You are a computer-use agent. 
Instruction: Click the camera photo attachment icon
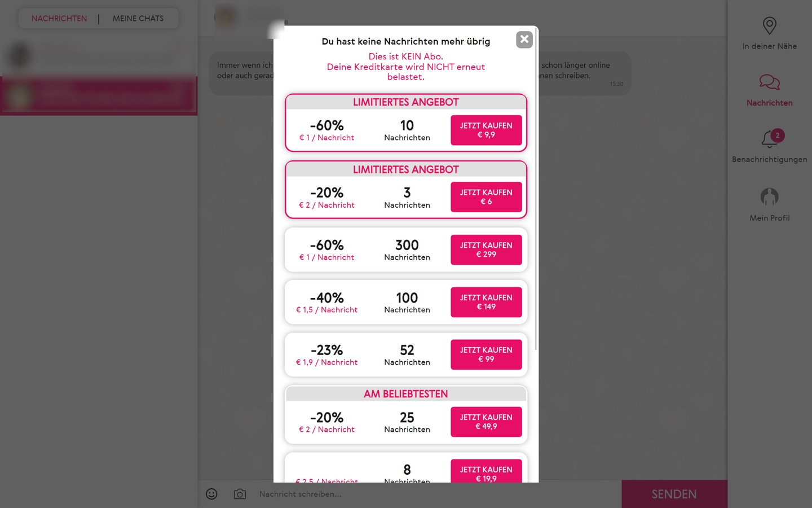[x=240, y=494]
